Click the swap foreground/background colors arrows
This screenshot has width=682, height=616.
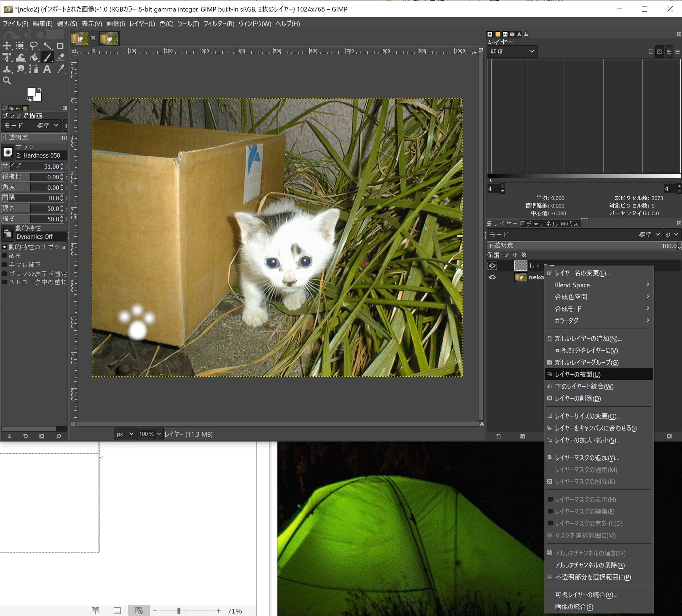click(40, 90)
